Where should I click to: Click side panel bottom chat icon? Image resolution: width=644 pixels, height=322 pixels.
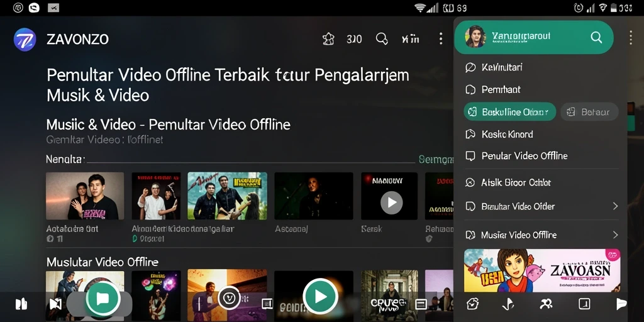coord(473,304)
